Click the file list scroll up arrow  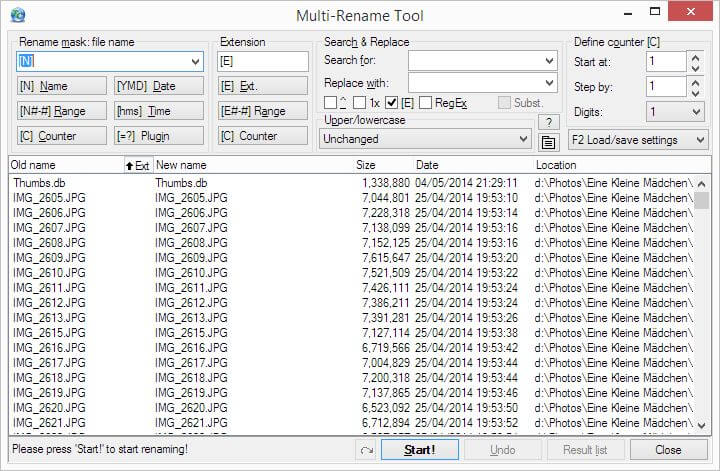[701, 184]
